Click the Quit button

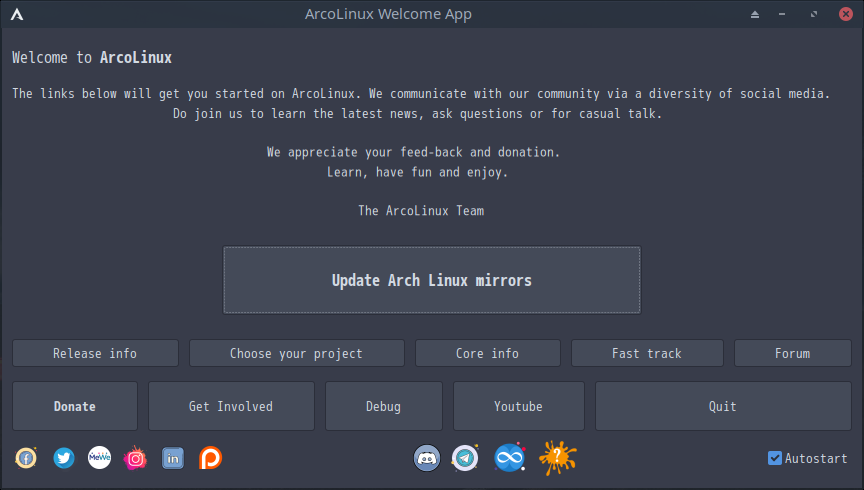click(723, 406)
